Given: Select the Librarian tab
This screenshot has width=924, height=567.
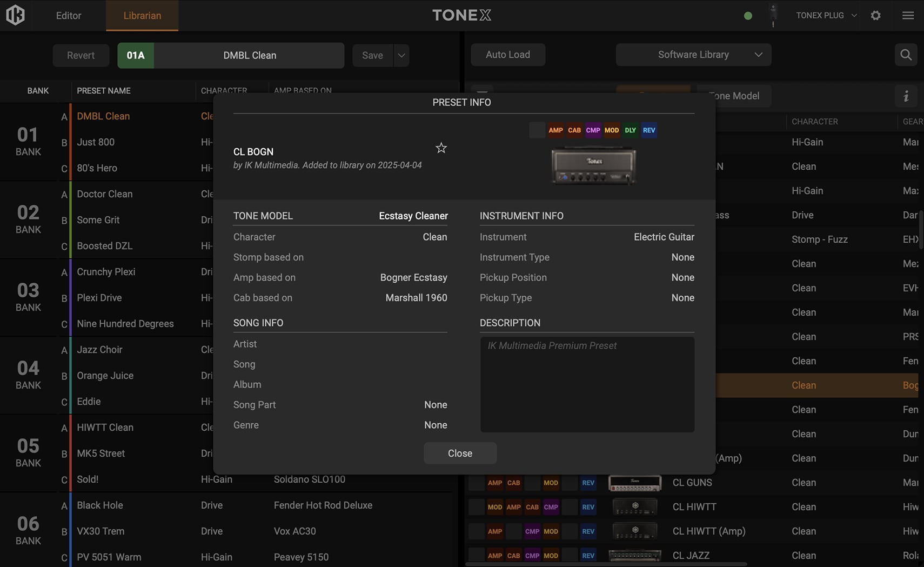Looking at the screenshot, I should 142,16.
